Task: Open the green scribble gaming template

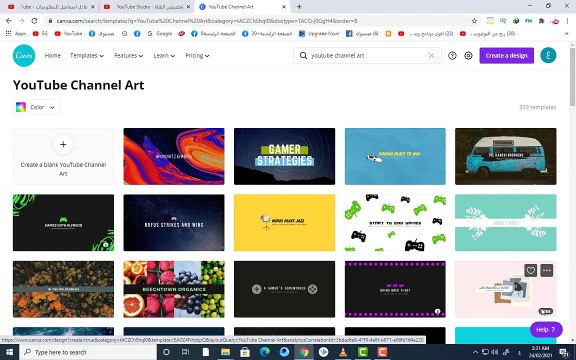Action: pyautogui.click(x=63, y=223)
